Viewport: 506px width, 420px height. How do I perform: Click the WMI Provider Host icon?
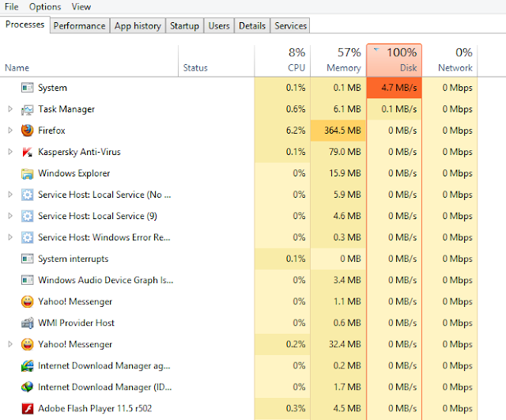click(x=28, y=323)
